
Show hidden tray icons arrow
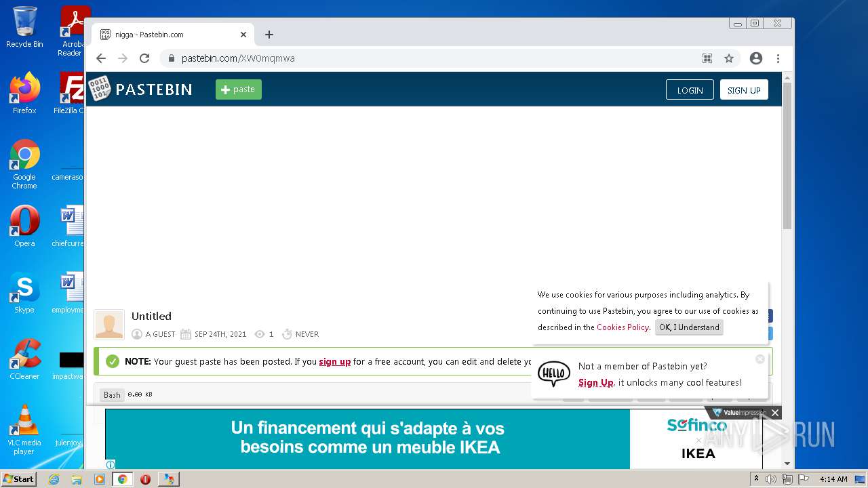756,479
